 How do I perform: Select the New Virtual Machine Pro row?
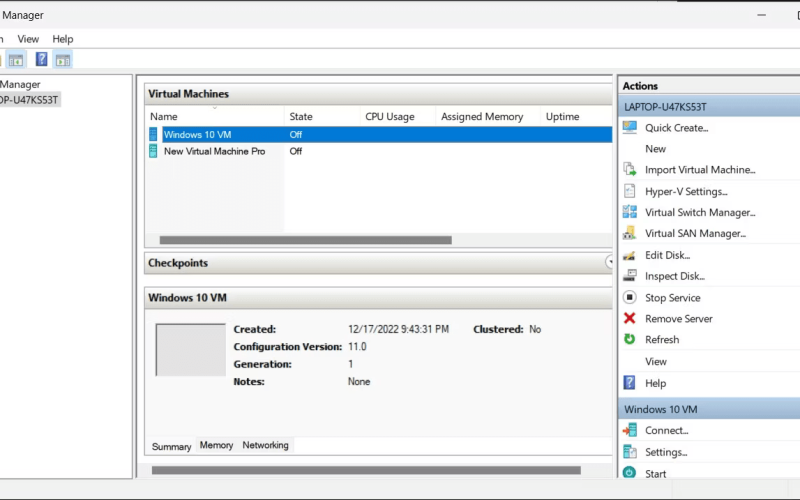379,151
